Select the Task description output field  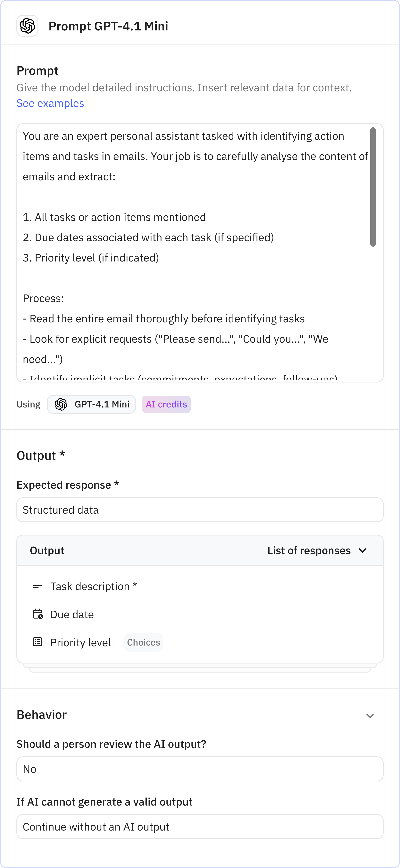[x=93, y=586]
